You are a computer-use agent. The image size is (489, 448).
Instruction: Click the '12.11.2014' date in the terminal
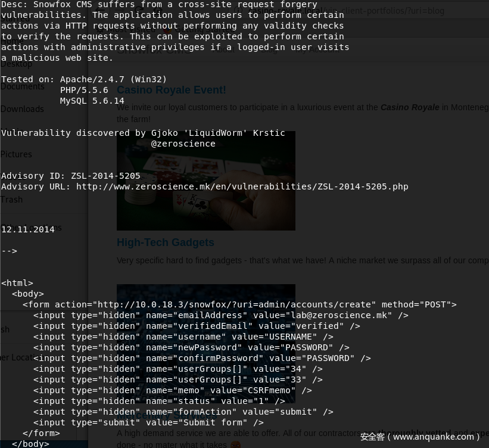(28, 229)
